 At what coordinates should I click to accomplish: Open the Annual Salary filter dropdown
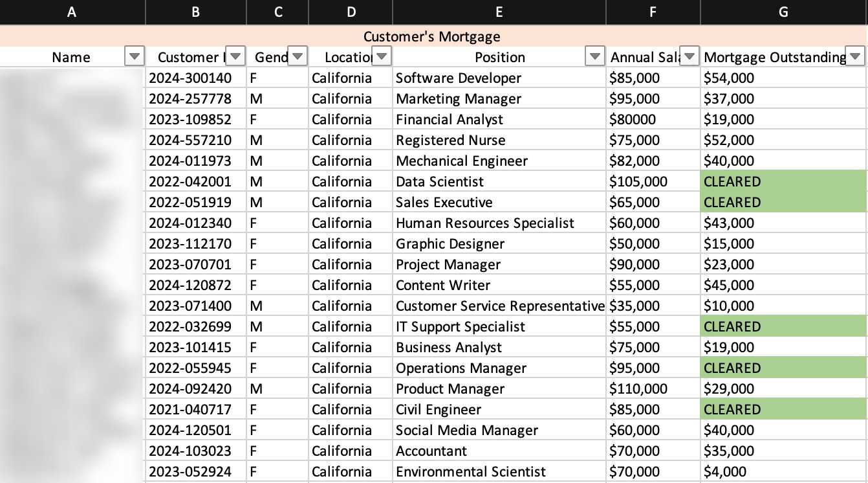[x=690, y=57]
